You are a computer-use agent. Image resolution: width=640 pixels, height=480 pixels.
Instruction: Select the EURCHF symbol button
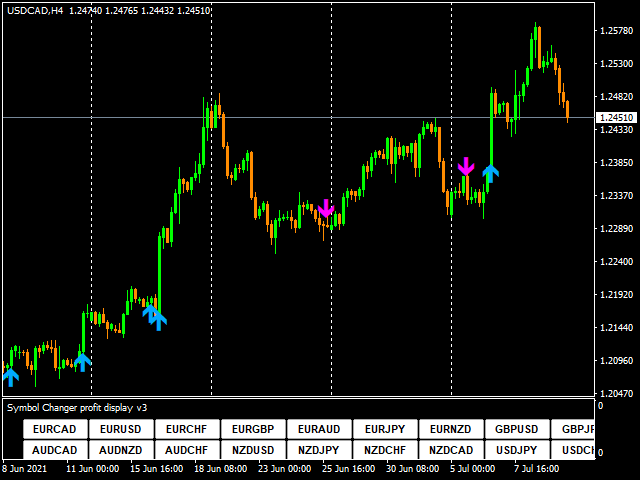click(187, 429)
